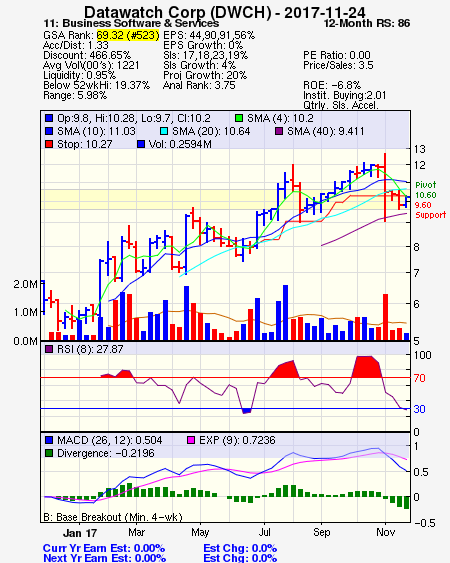The width and height of the screenshot is (450, 563).
Task: Click the Sls: 17,18,23,19% text
Action: point(205,55)
